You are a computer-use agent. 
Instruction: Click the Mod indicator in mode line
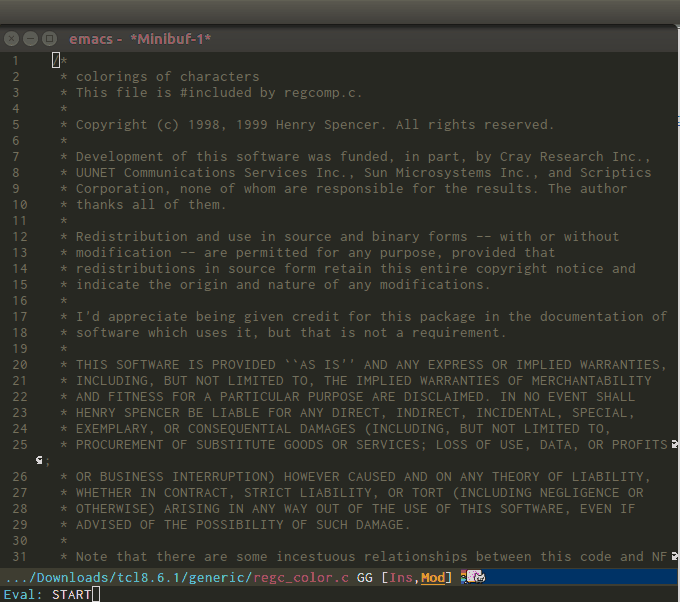(433, 578)
